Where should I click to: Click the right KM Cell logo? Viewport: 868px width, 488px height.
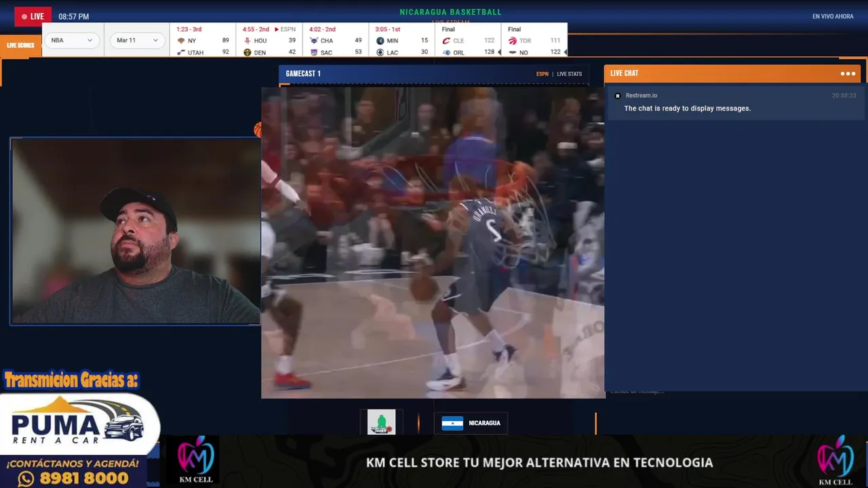point(835,461)
